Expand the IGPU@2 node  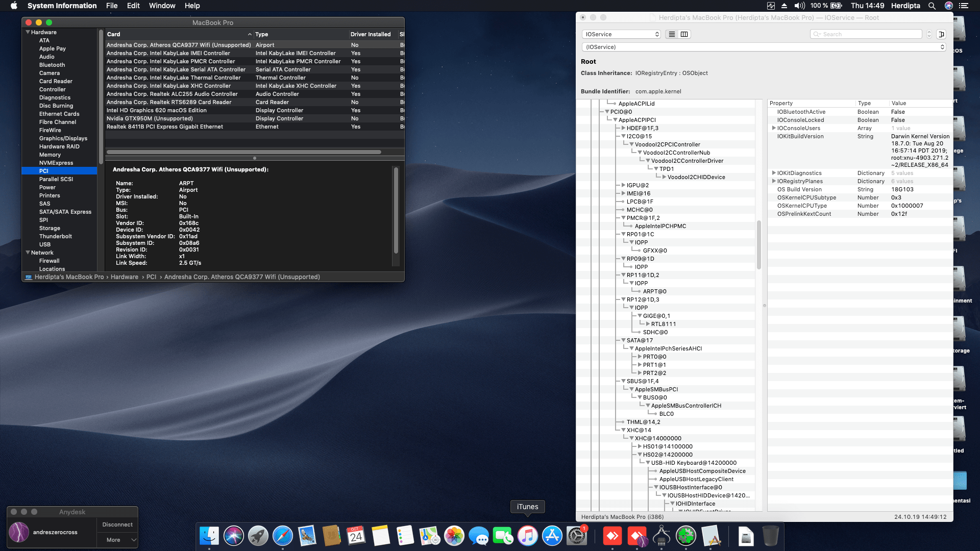[623, 185]
